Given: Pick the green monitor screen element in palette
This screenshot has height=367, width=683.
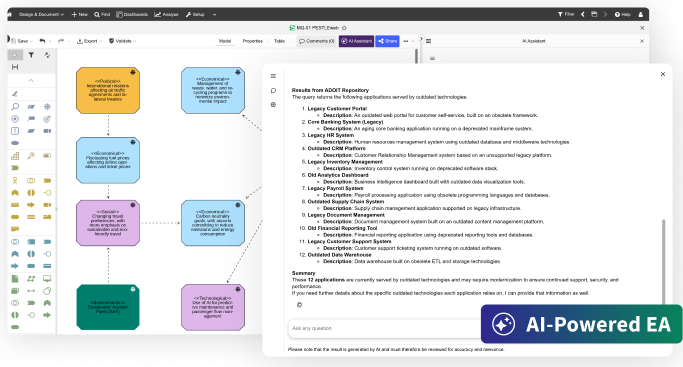Looking at the screenshot, I should (47, 279).
